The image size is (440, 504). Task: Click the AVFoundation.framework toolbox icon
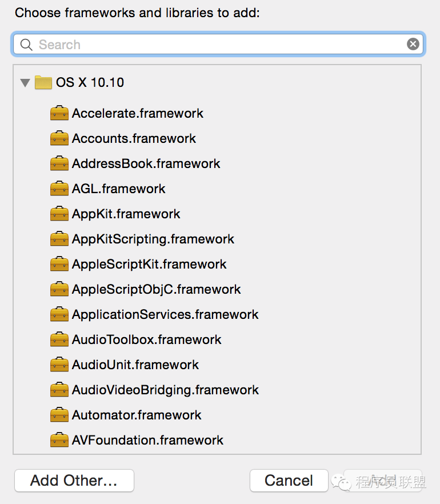pos(59,440)
